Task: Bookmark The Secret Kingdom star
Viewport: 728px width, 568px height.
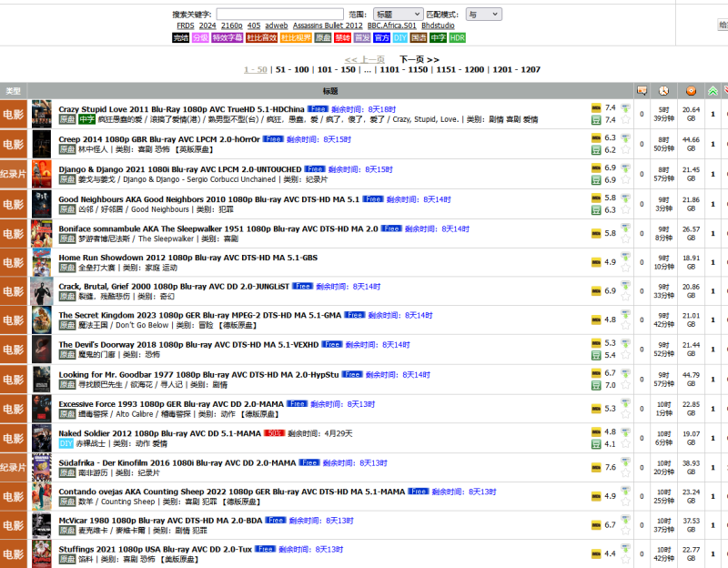Action: click(626, 326)
